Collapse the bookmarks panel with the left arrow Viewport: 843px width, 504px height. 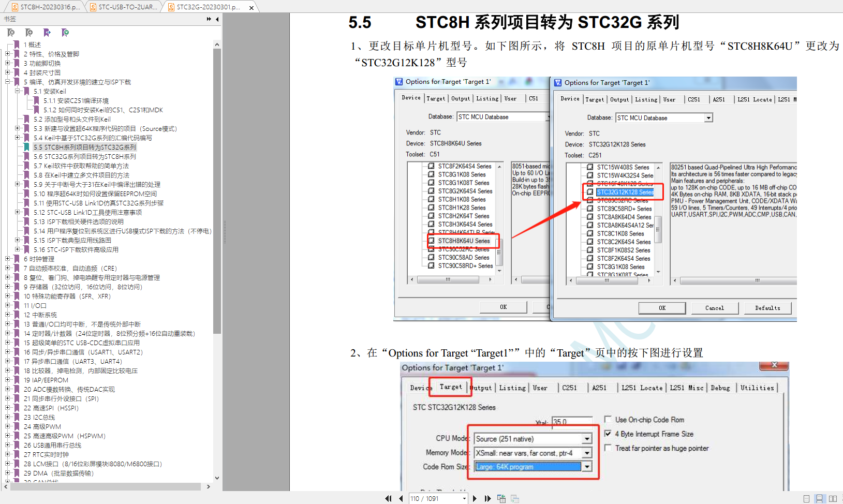217,19
